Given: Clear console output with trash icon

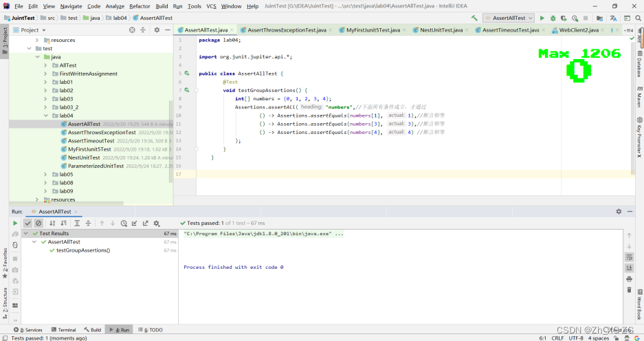Looking at the screenshot, I should click(629, 290).
